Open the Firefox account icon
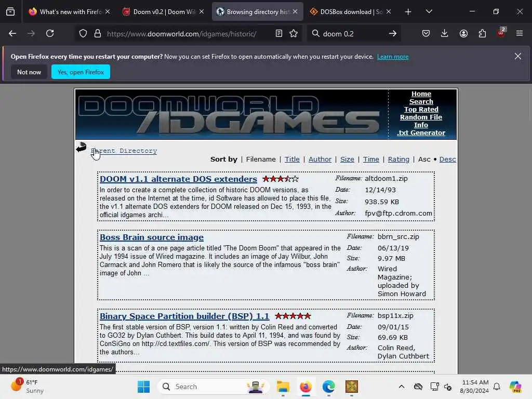 coord(463,33)
